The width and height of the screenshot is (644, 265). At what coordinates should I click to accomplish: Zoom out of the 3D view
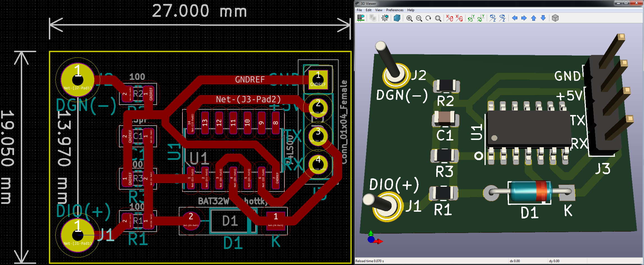[419, 19]
